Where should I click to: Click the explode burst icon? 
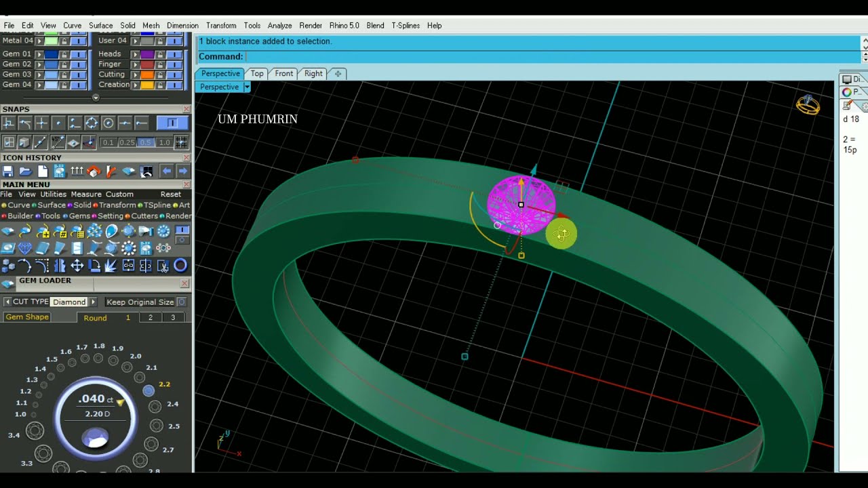coord(111,265)
